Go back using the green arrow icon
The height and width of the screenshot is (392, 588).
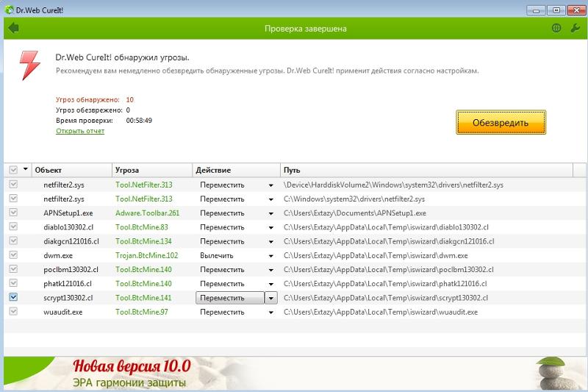13,28
